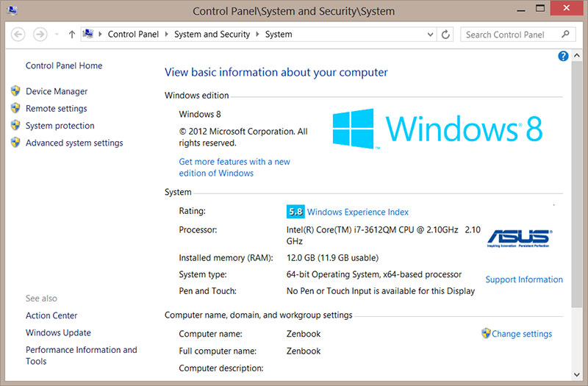
Task: Click the shield icon beside Device Manager
Action: (x=15, y=90)
